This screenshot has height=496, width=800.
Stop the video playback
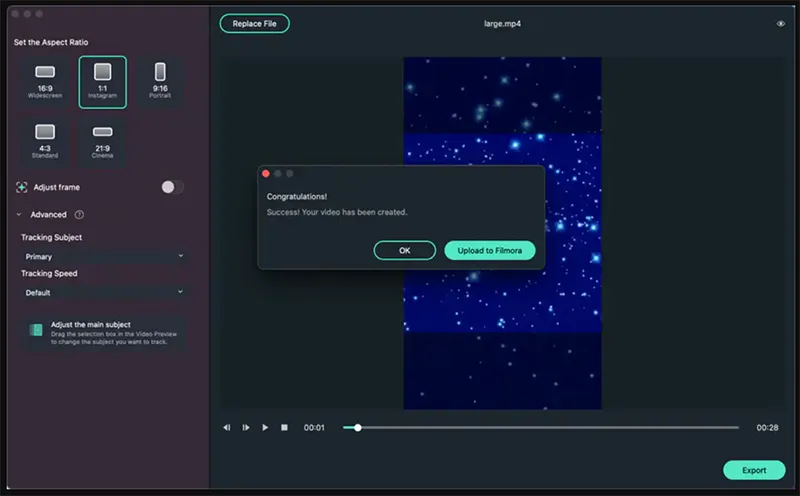[x=284, y=427]
